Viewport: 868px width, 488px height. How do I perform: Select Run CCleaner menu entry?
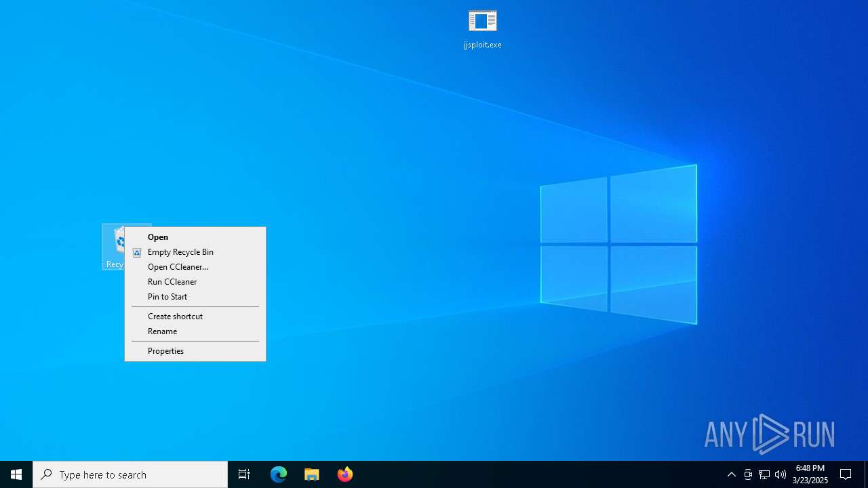pyautogui.click(x=195, y=282)
